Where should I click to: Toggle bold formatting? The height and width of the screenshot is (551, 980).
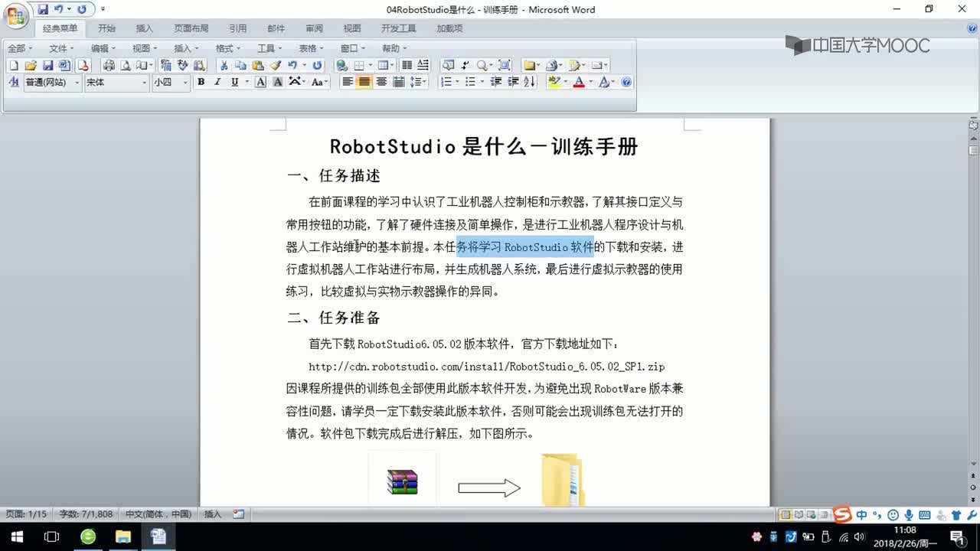coord(201,82)
